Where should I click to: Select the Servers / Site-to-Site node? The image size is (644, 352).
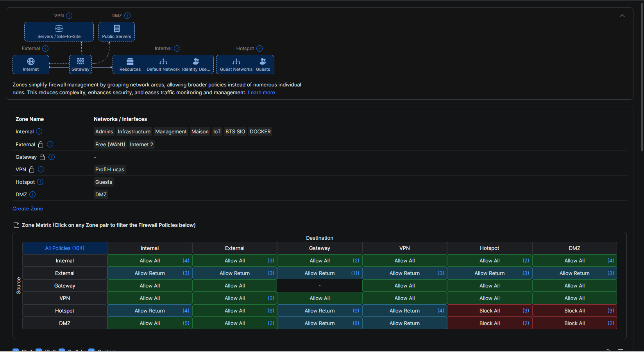coord(59,32)
